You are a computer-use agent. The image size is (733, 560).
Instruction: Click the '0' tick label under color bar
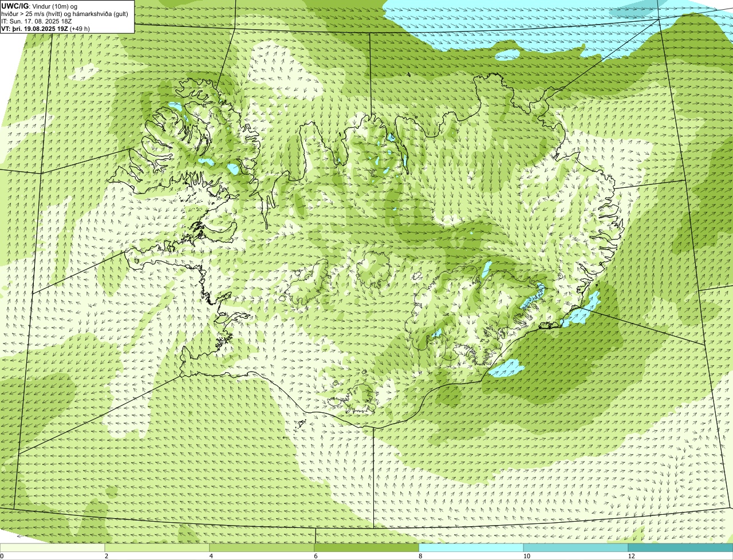[2, 556]
